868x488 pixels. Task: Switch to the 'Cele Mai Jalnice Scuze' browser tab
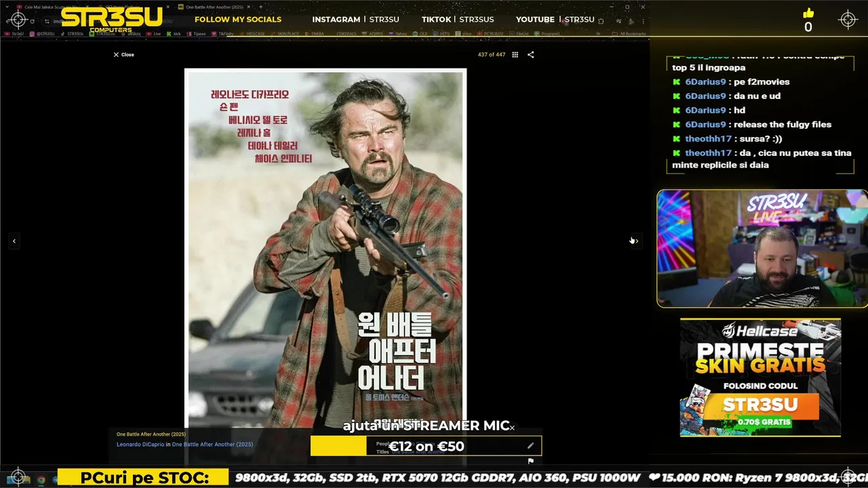[52, 7]
